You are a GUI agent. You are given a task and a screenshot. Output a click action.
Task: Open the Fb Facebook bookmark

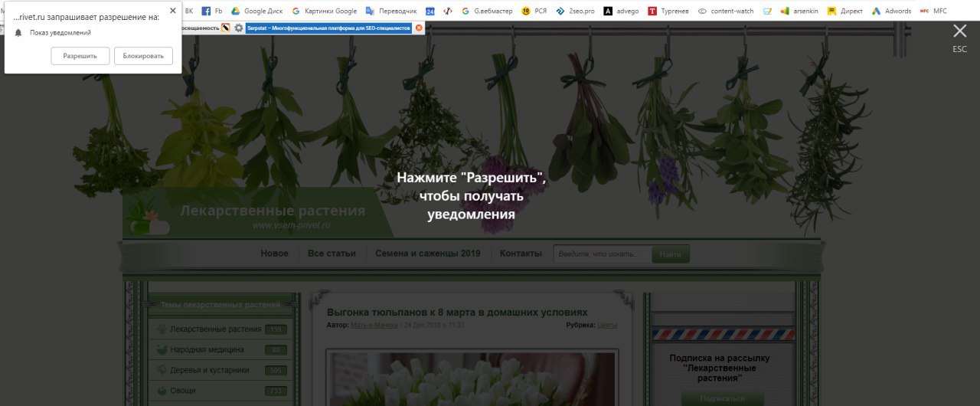(213, 11)
